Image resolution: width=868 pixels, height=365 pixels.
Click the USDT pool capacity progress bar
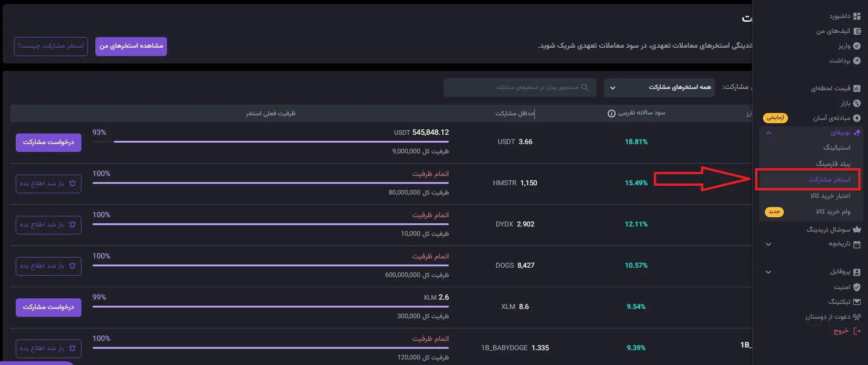[271, 142]
